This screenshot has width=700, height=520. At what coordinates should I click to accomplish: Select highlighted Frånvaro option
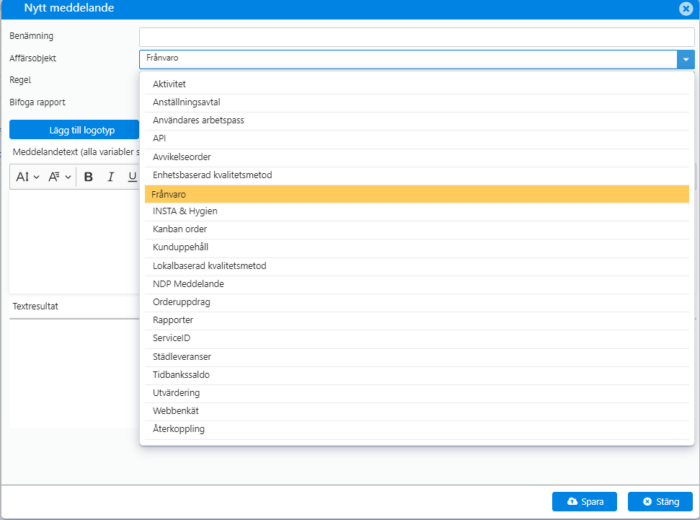(x=417, y=194)
